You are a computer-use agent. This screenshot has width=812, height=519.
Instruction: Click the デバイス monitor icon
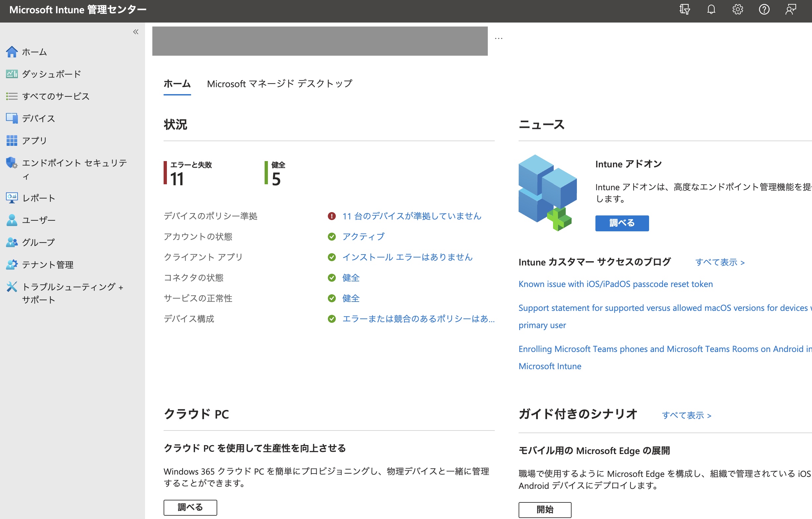tap(12, 118)
